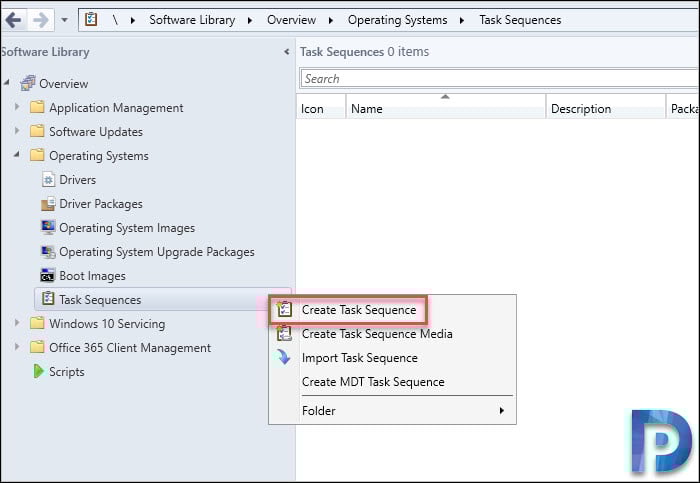Select the Boot Images icon

[x=48, y=275]
